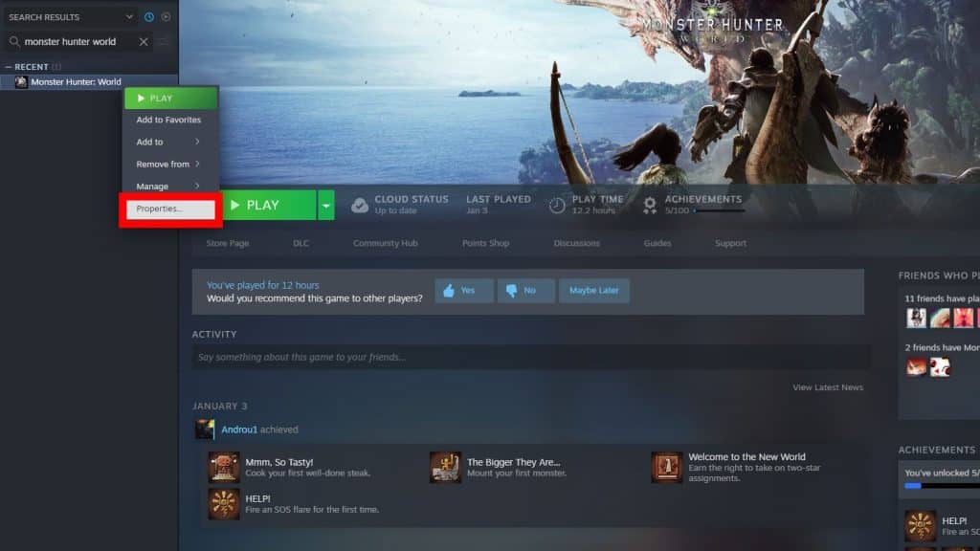Click third friend avatar under 11 friends
The image size is (980, 551).
963,318
